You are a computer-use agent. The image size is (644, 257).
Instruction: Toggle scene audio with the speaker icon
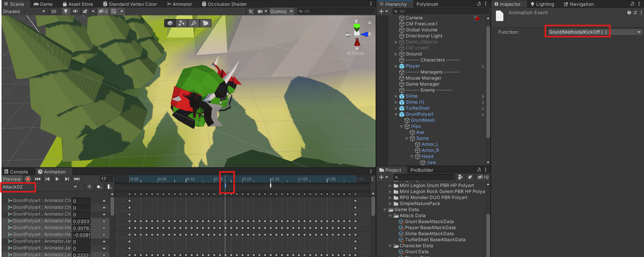click(x=75, y=11)
